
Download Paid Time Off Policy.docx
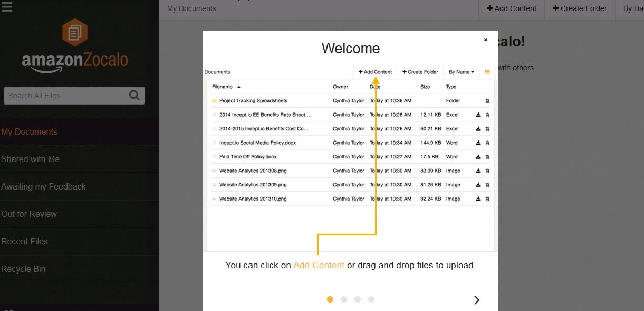478,157
